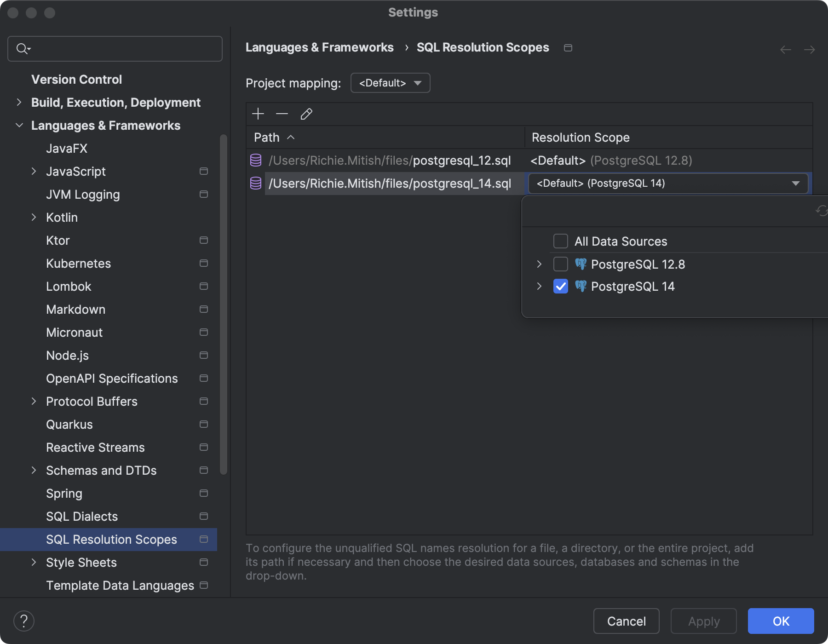828x644 pixels.
Task: Open the Project mapping dropdown
Action: (x=390, y=83)
